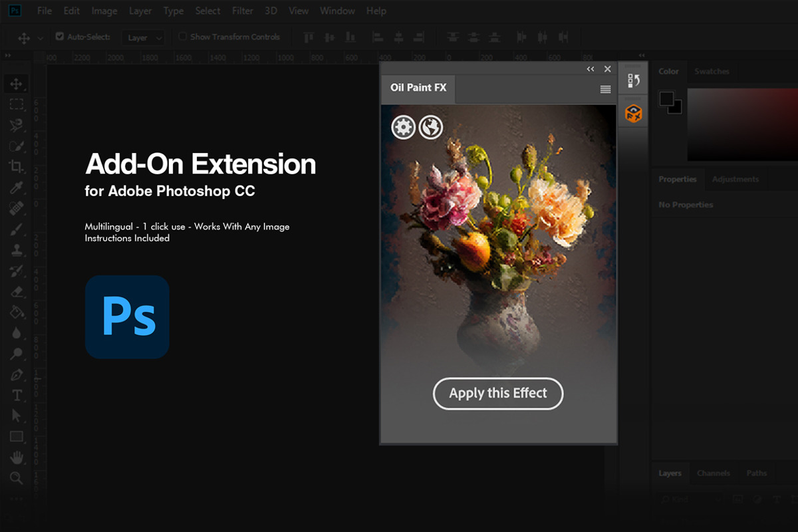
Task: Open the 3D menu
Action: pos(271,11)
